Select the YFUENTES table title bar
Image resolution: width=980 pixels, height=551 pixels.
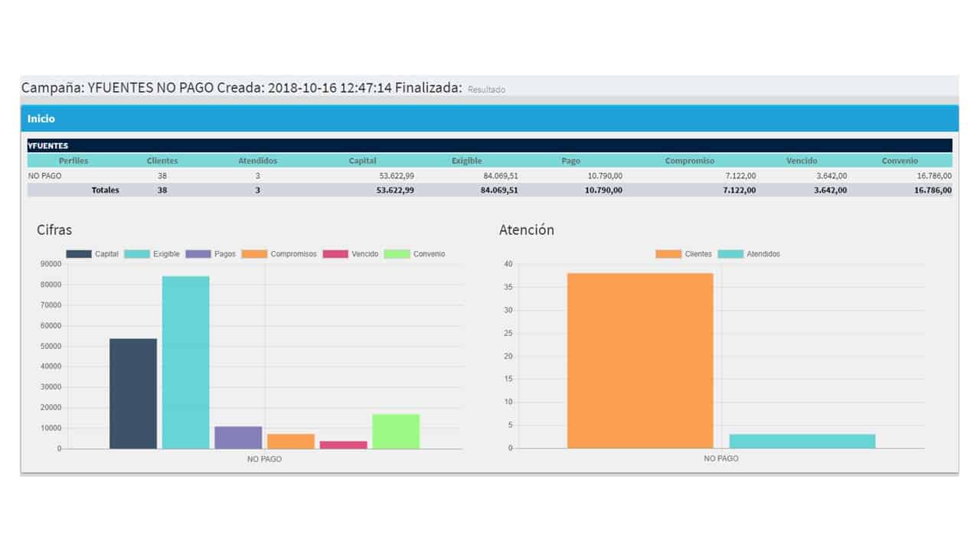pyautogui.click(x=490, y=145)
